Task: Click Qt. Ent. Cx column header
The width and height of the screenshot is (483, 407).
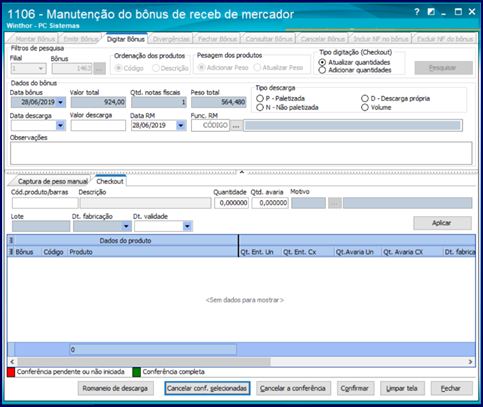Action: [x=308, y=252]
